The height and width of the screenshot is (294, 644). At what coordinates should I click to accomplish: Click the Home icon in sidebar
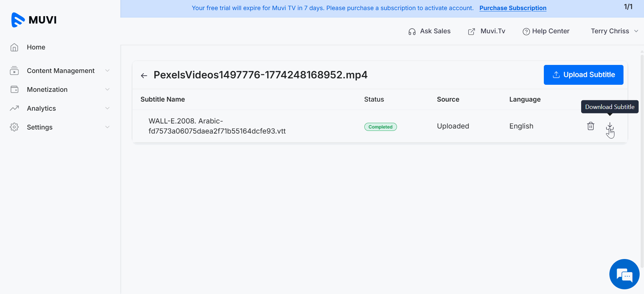point(14,47)
